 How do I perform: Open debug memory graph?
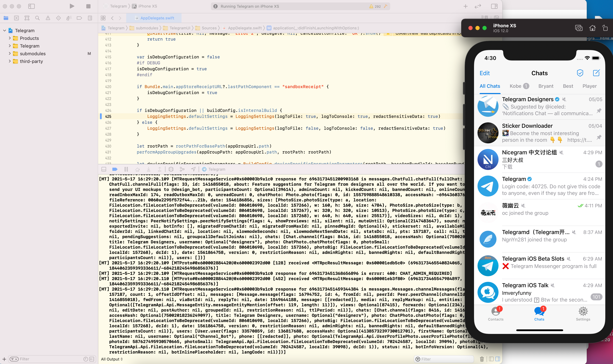182,169
